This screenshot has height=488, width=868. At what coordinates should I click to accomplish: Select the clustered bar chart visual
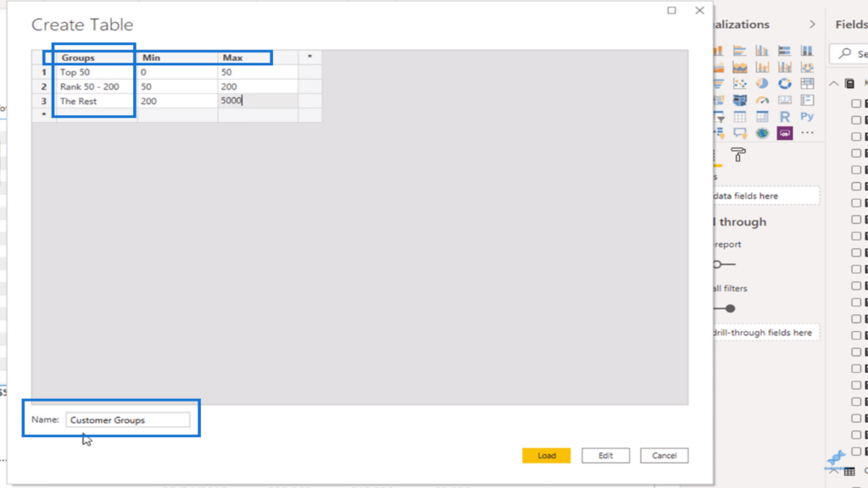[739, 51]
